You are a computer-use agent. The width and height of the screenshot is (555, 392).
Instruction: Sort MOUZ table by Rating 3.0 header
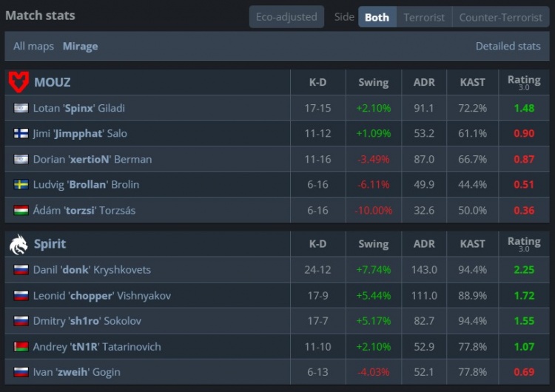tap(523, 82)
